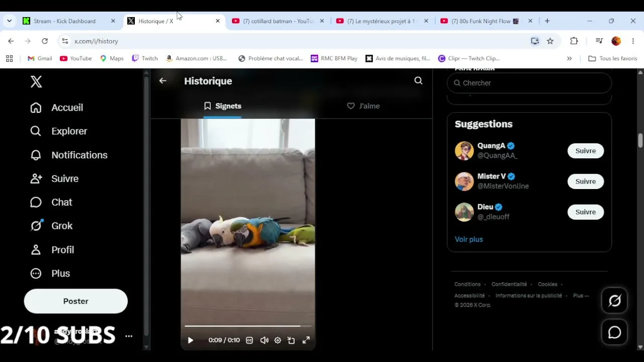This screenshot has height=362, width=644.
Task: View site information icon in address bar
Action: point(64,41)
